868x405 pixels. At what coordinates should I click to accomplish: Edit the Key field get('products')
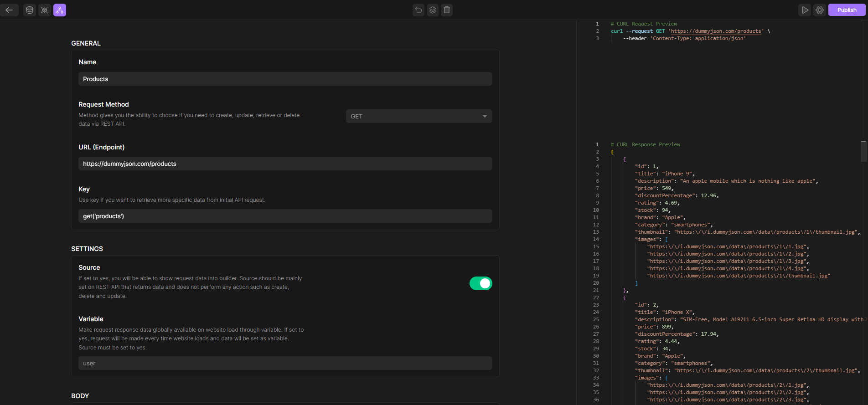coord(285,216)
